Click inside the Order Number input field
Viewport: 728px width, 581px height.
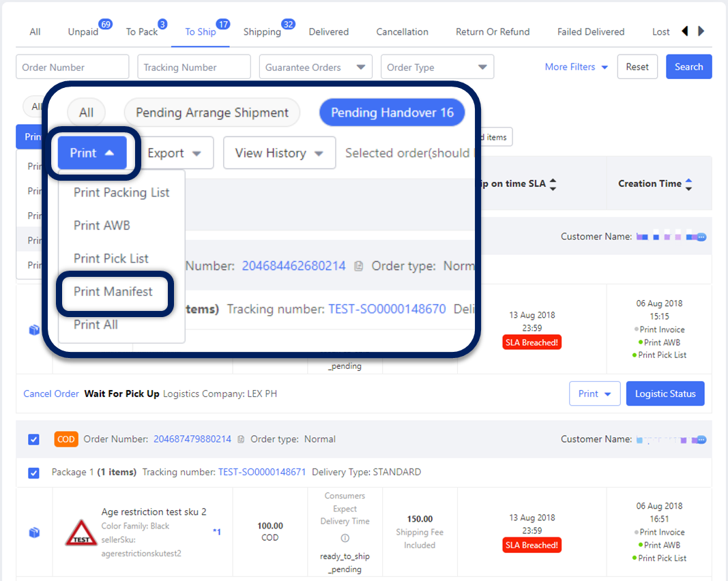pos(72,67)
